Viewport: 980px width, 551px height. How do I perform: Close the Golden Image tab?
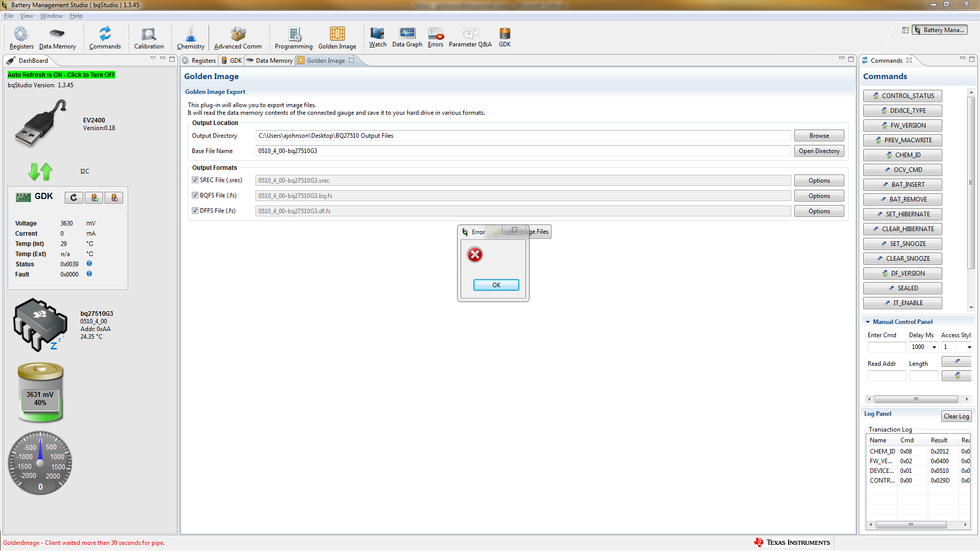click(x=351, y=60)
